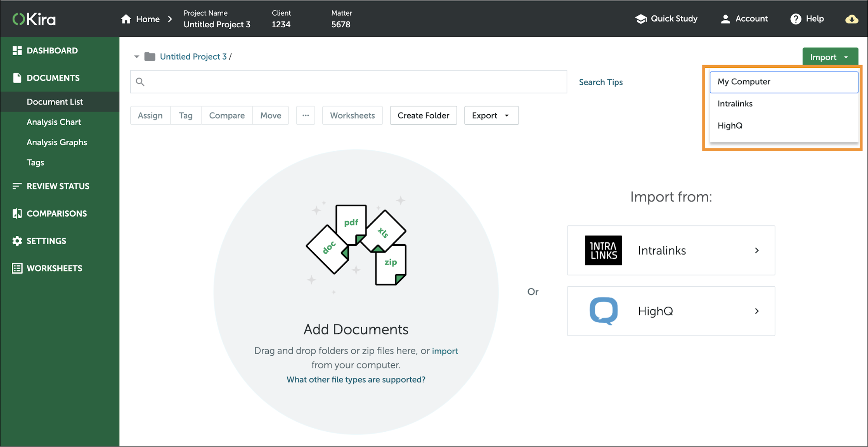This screenshot has height=447, width=868.
Task: Click the Assign button
Action: (x=150, y=116)
